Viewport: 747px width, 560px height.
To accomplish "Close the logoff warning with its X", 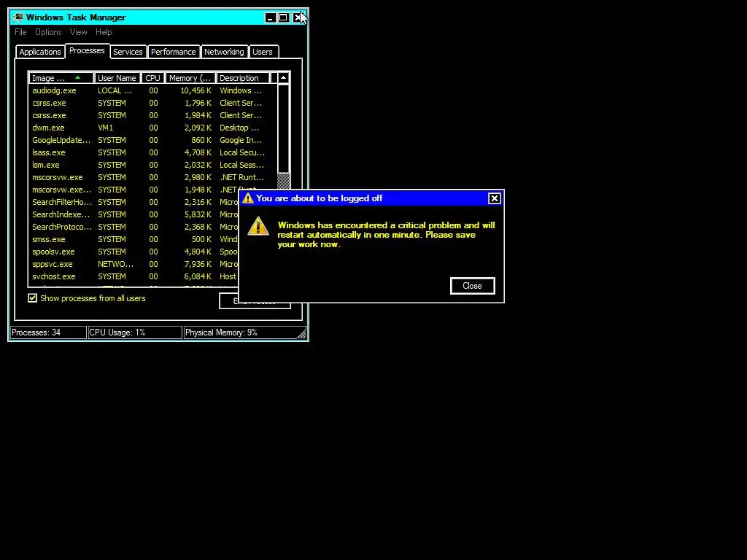I will coord(494,198).
